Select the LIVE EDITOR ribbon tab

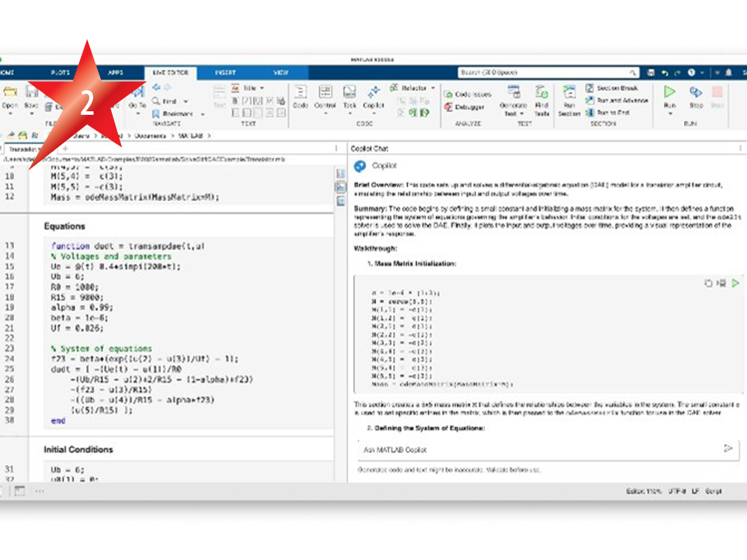pyautogui.click(x=171, y=72)
